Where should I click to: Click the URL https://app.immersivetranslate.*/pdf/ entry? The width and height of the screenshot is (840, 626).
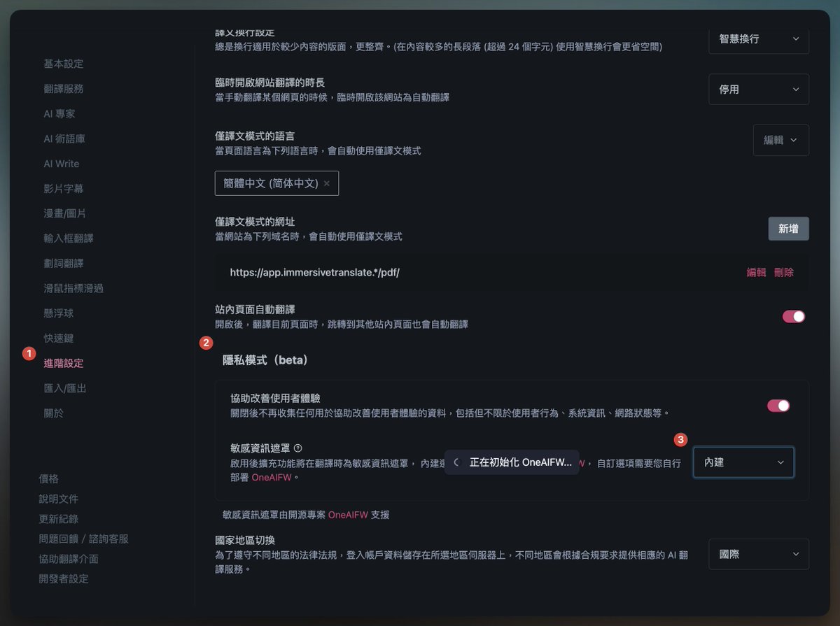point(314,273)
